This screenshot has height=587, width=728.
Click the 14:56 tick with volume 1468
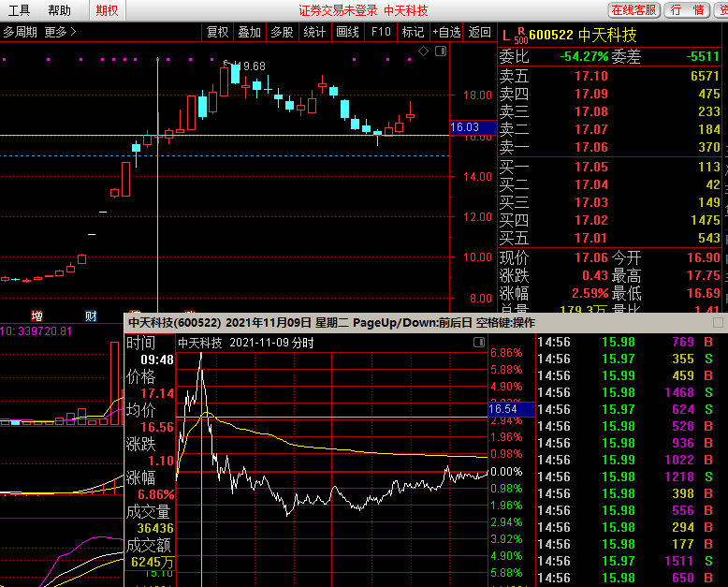625,393
